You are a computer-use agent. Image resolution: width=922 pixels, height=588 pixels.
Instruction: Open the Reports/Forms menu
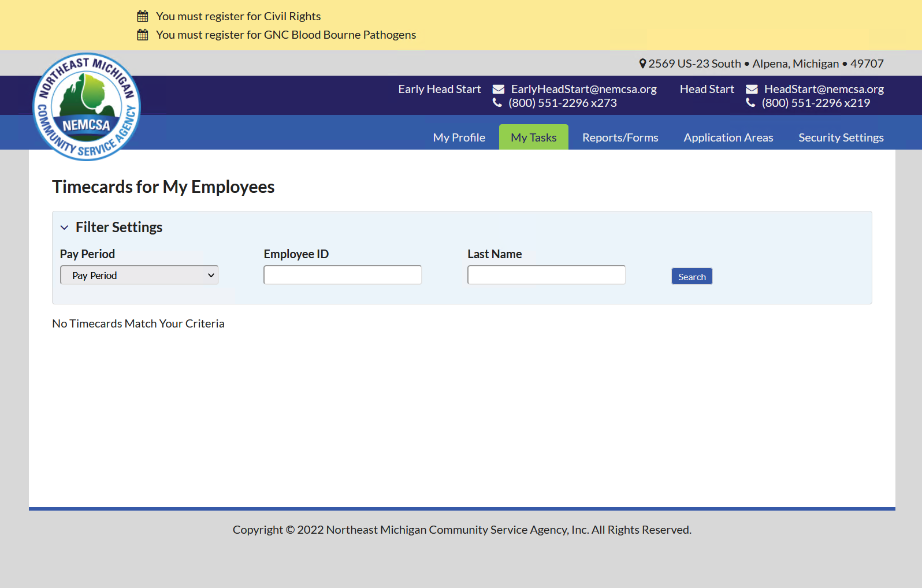click(x=620, y=137)
